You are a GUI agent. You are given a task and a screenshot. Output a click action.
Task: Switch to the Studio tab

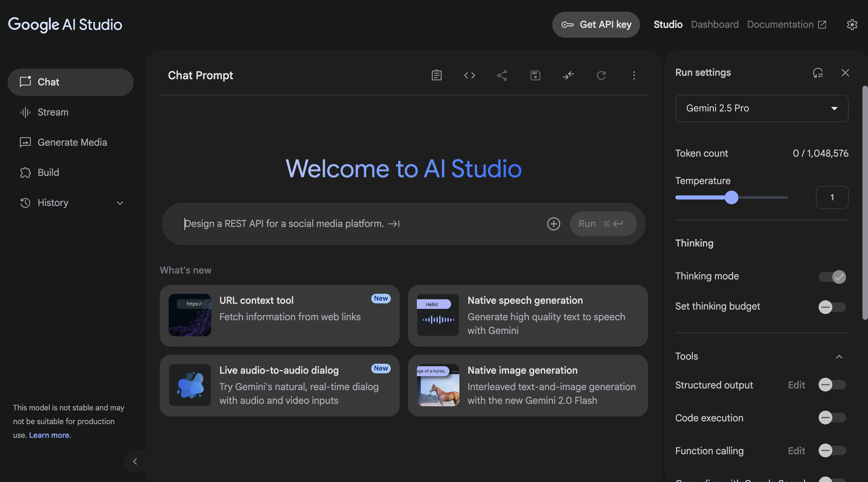(x=668, y=25)
